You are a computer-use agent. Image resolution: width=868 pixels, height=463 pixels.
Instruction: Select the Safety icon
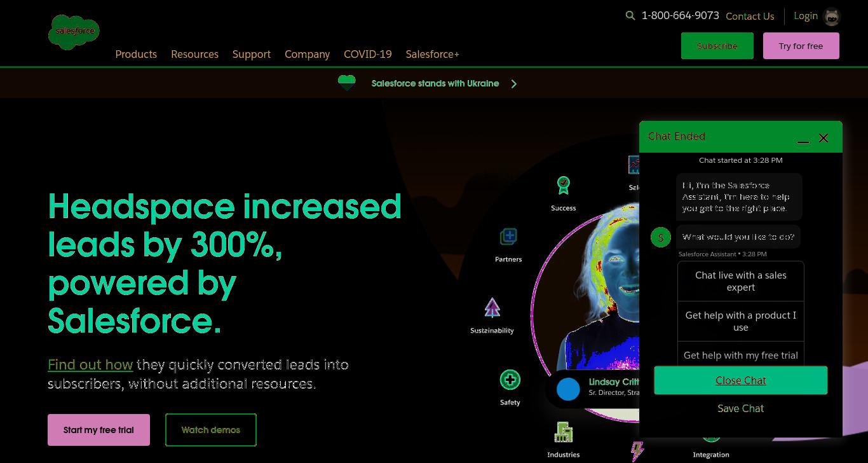tap(510, 380)
